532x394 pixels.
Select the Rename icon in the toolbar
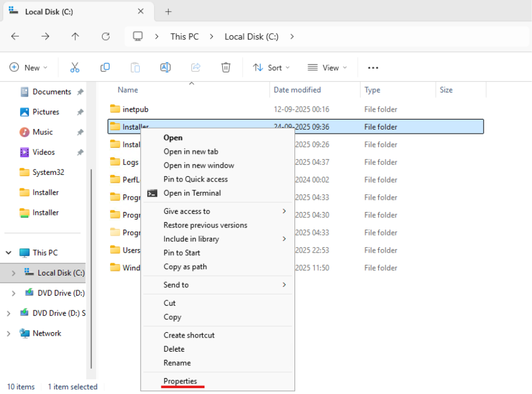click(x=166, y=67)
